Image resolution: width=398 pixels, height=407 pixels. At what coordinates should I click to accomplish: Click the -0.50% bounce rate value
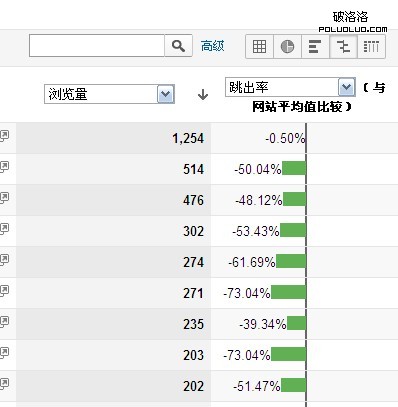pyautogui.click(x=285, y=138)
